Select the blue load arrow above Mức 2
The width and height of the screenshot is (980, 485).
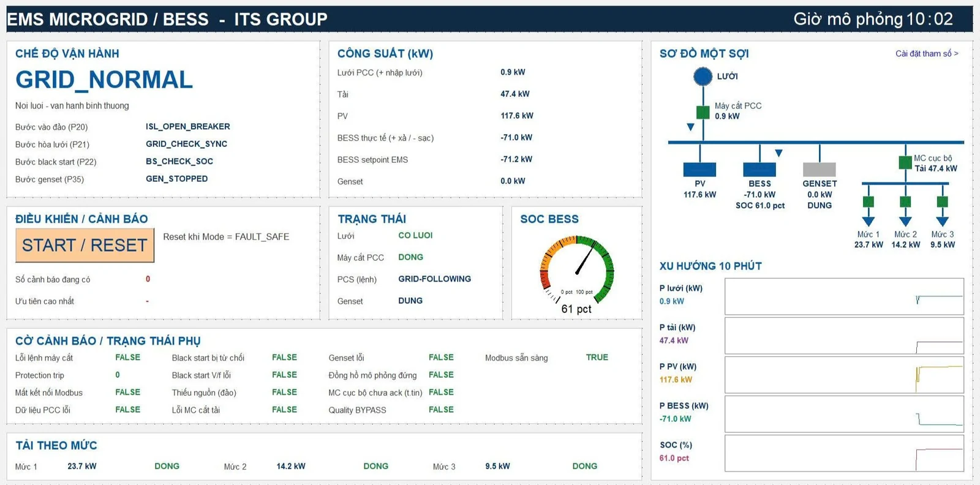(905, 221)
